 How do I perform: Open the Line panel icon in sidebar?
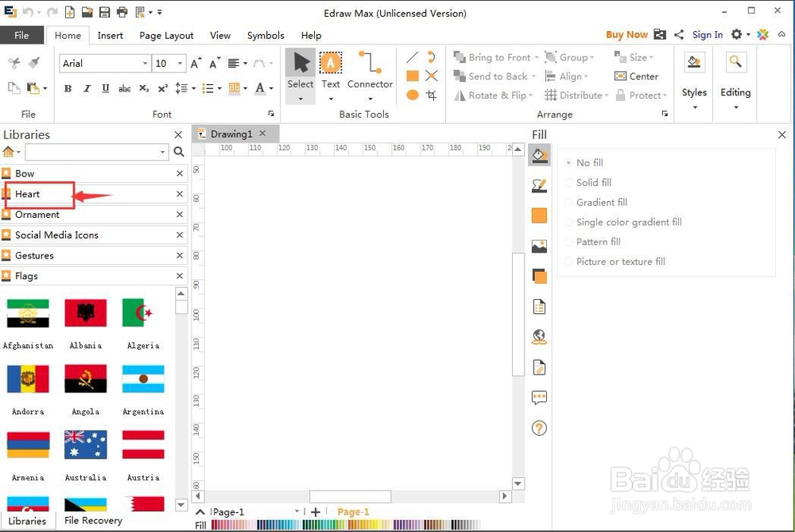539,185
